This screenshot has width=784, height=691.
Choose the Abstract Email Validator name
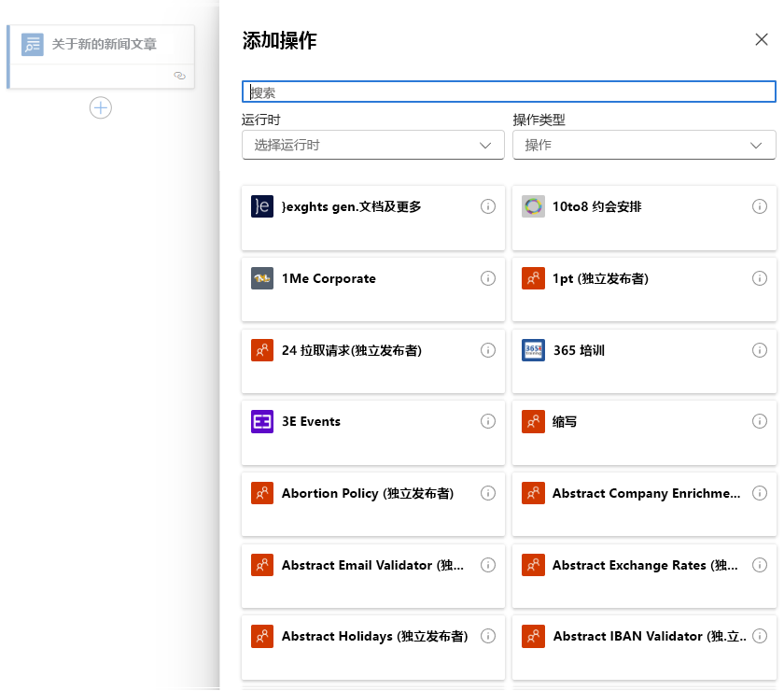(373, 566)
